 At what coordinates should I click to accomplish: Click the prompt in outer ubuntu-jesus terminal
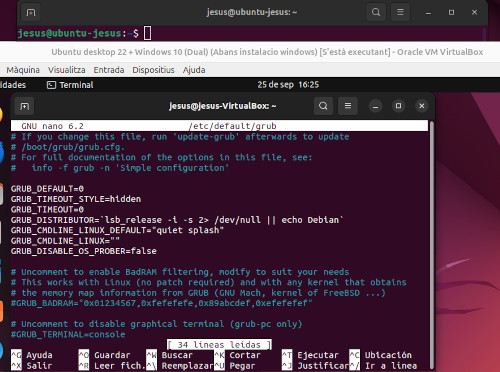[x=78, y=33]
